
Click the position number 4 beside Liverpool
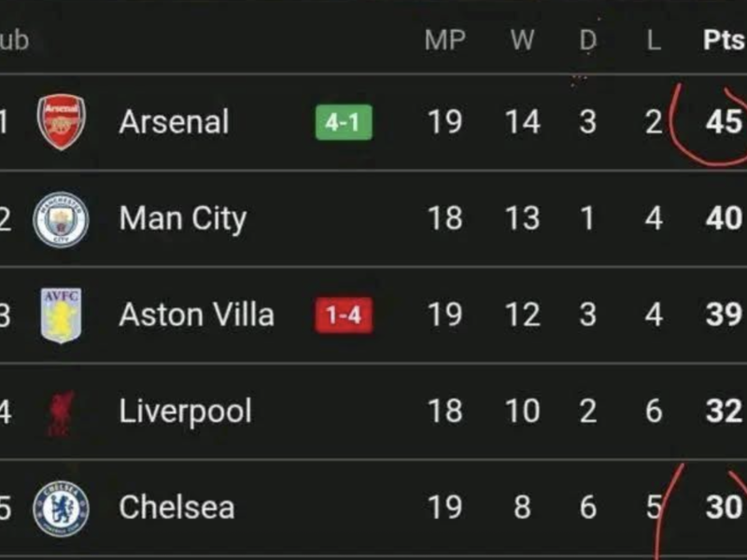tap(5, 411)
